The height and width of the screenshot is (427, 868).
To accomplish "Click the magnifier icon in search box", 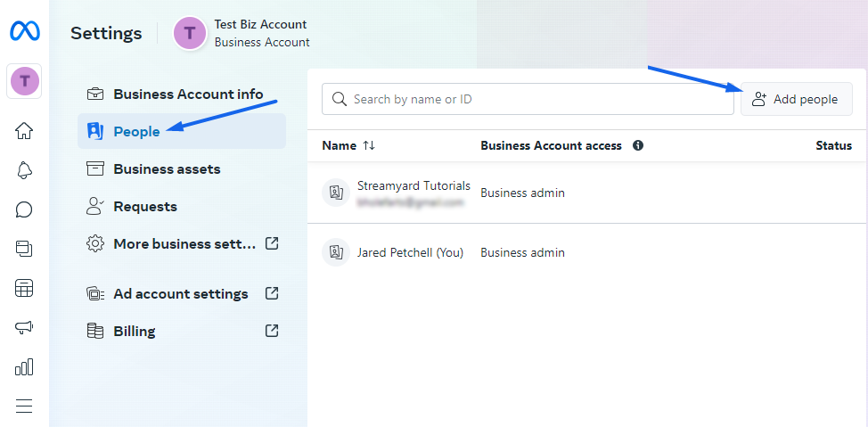I will point(340,99).
